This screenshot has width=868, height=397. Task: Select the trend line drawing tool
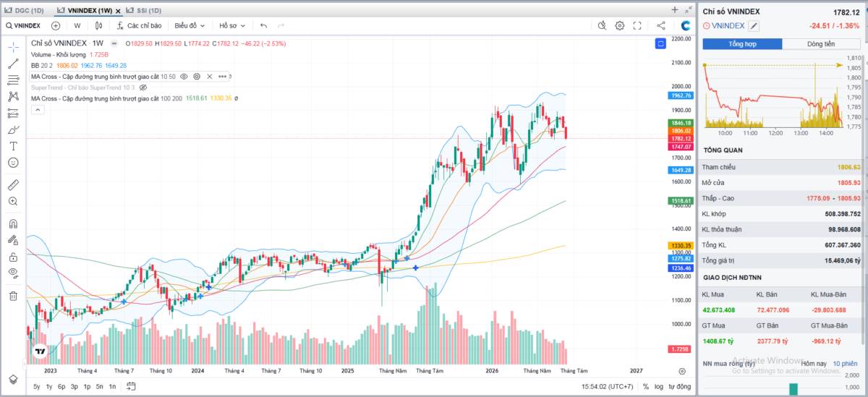pyautogui.click(x=13, y=64)
